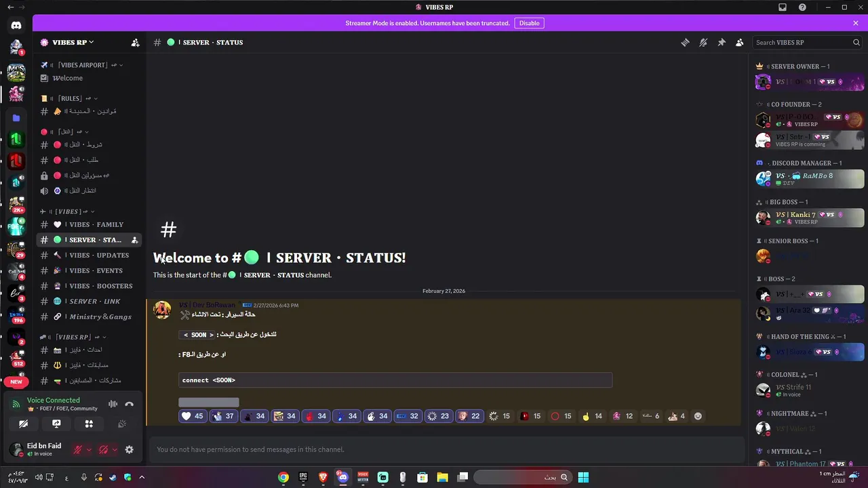868x488 pixels.
Task: Click the Voice Connected signal icon
Action: click(16, 404)
